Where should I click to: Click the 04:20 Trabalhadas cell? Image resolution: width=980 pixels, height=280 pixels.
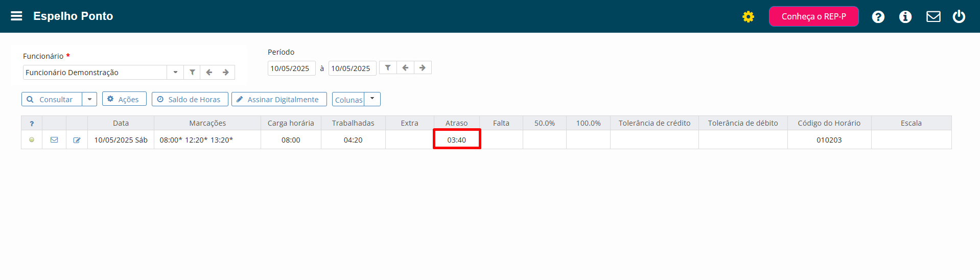click(x=353, y=140)
